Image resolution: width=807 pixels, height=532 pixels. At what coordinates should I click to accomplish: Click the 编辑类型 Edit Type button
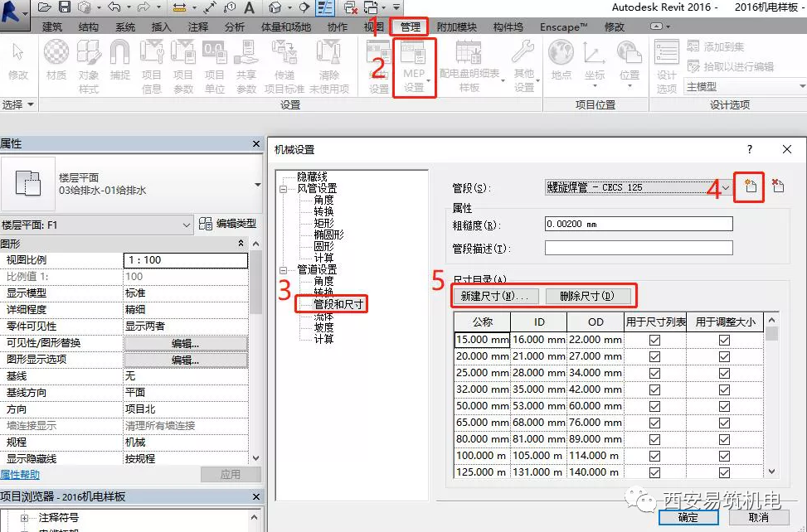pyautogui.click(x=227, y=224)
